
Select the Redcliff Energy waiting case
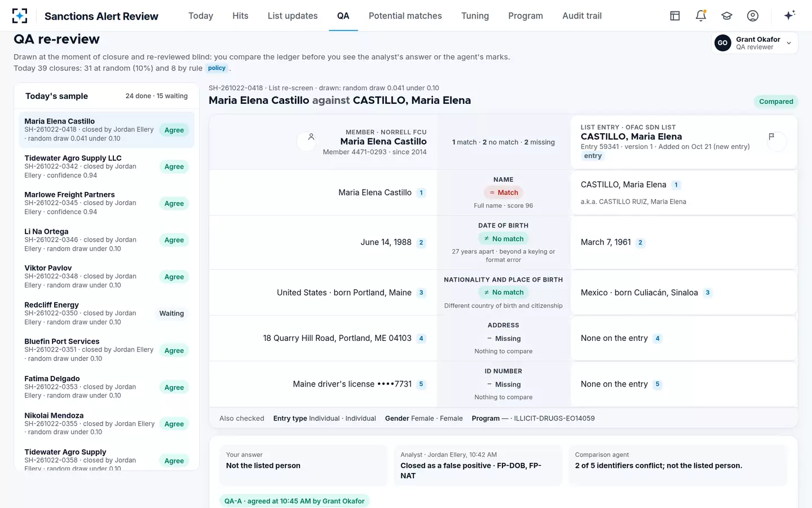[107, 313]
